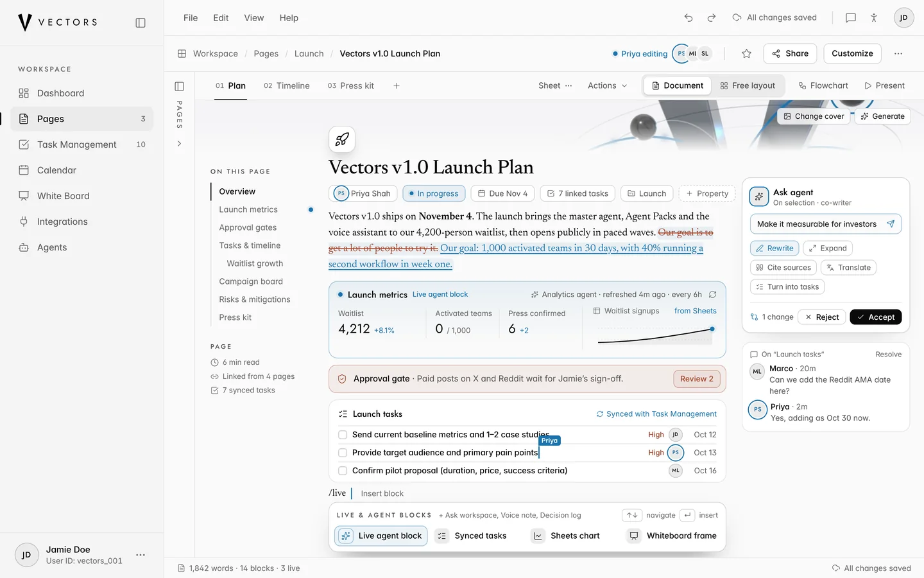
Task: Open the three-dot more options menu
Action: click(898, 54)
